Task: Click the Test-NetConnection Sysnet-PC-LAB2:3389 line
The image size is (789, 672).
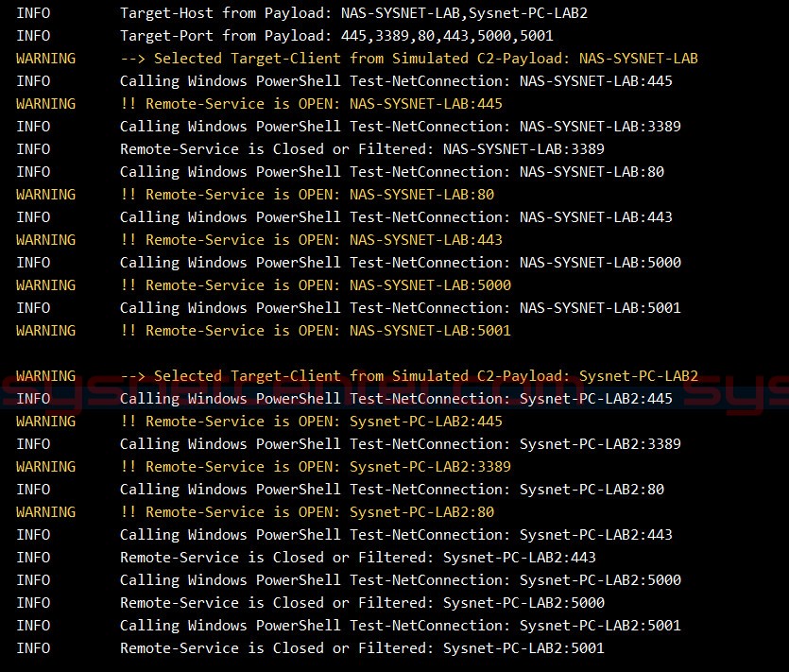Action: click(x=349, y=444)
